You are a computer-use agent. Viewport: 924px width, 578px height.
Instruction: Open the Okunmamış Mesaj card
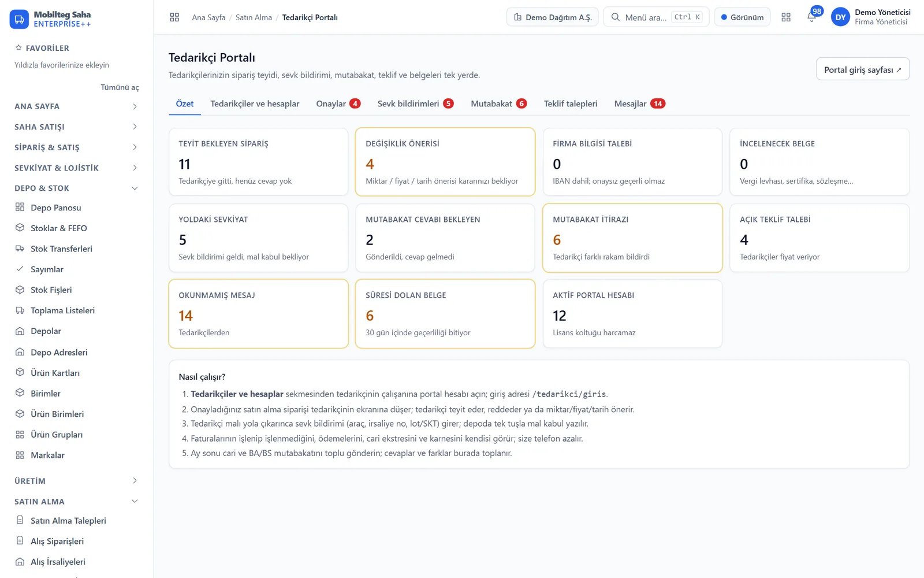258,314
